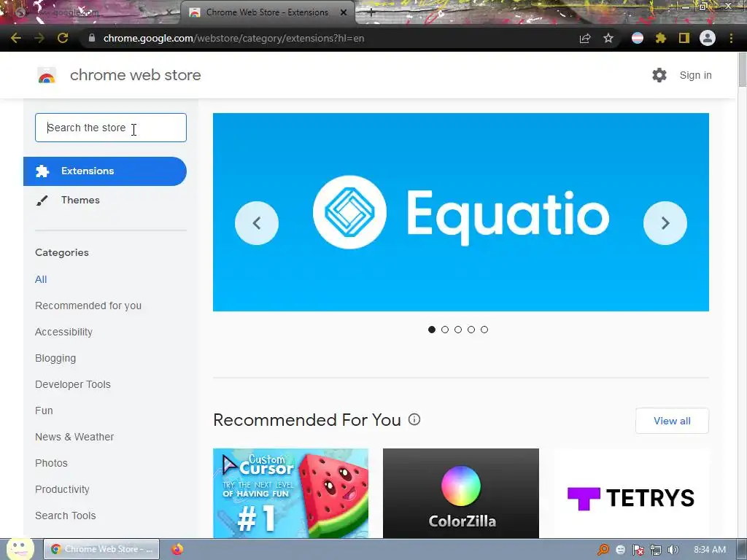
Task: Click the round face tray icon
Action: coord(620,550)
